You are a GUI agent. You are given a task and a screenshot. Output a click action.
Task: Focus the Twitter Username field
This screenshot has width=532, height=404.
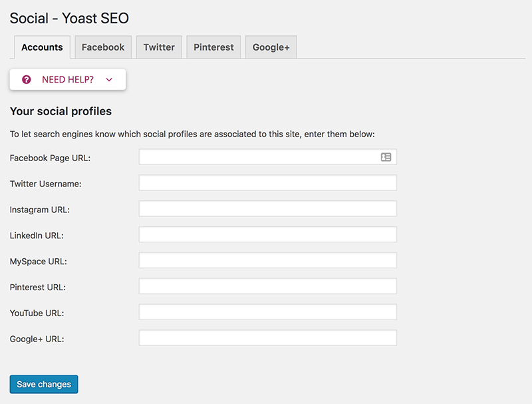pyautogui.click(x=268, y=182)
